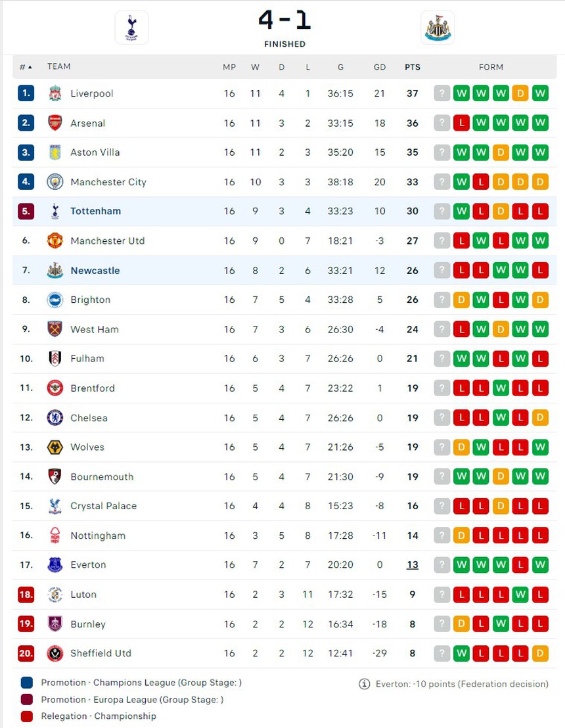Click the Liverpool club crest icon
Viewport: 565px width, 728px height.
55,93
